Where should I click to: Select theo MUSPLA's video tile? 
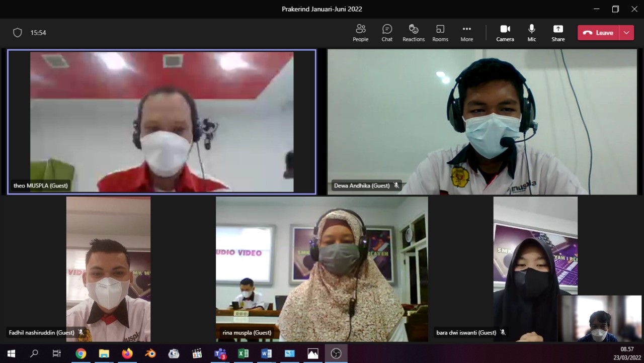(x=162, y=122)
